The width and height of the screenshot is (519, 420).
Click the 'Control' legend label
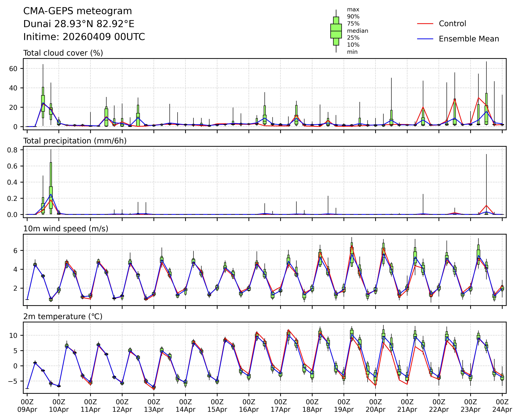pyautogui.click(x=452, y=24)
